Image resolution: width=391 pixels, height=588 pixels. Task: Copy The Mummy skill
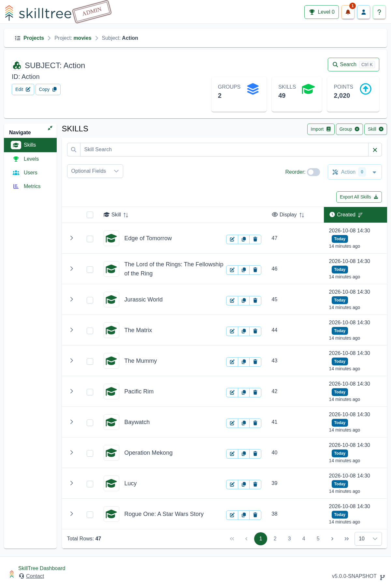[244, 362]
